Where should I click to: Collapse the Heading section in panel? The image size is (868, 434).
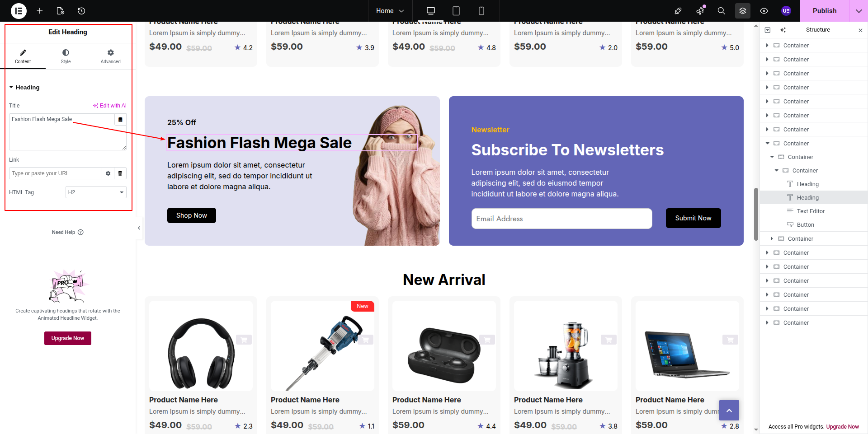[x=24, y=87]
